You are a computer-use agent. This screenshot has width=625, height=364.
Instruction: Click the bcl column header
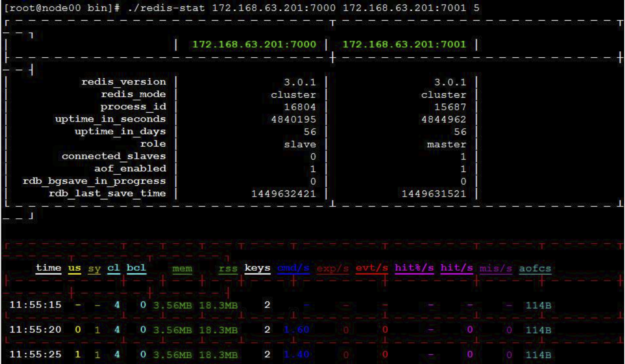point(136,268)
